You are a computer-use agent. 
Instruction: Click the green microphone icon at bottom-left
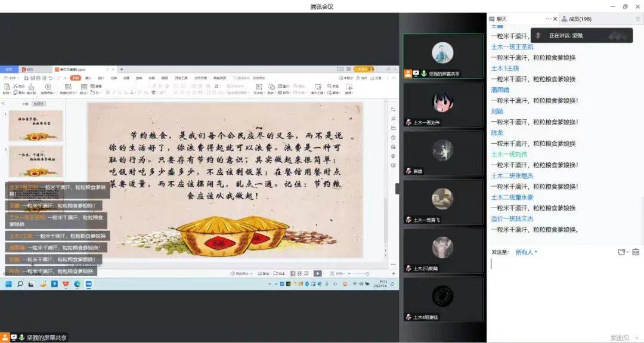click(x=21, y=338)
